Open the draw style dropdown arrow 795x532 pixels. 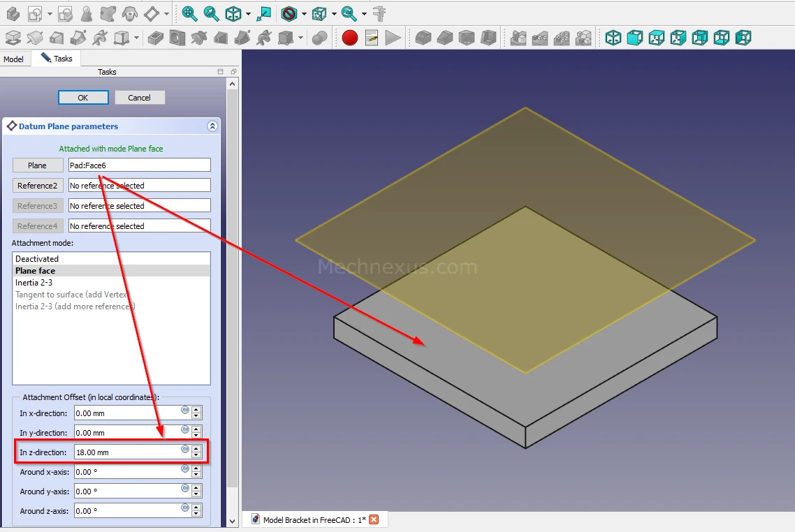(x=305, y=14)
